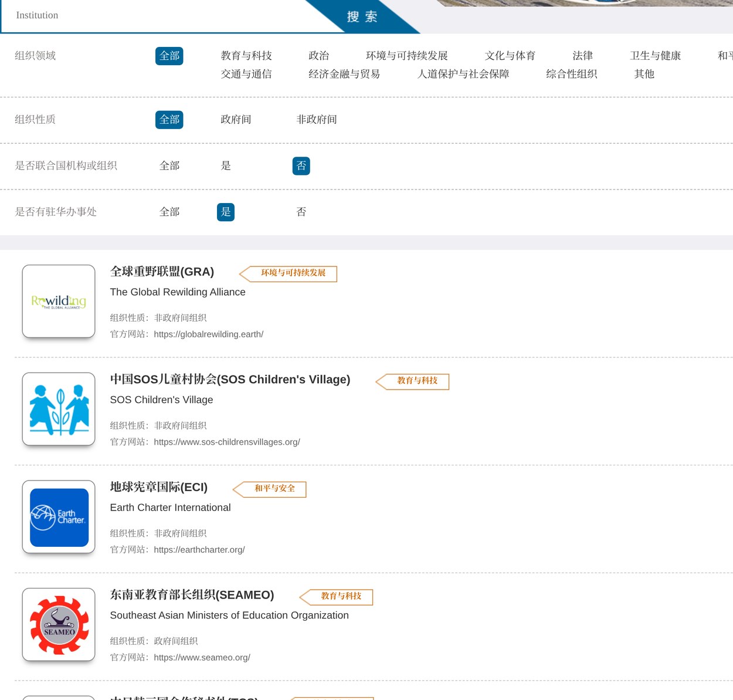Open the SOS Children's Village logo
Image resolution: width=733 pixels, height=700 pixels.
(59, 409)
